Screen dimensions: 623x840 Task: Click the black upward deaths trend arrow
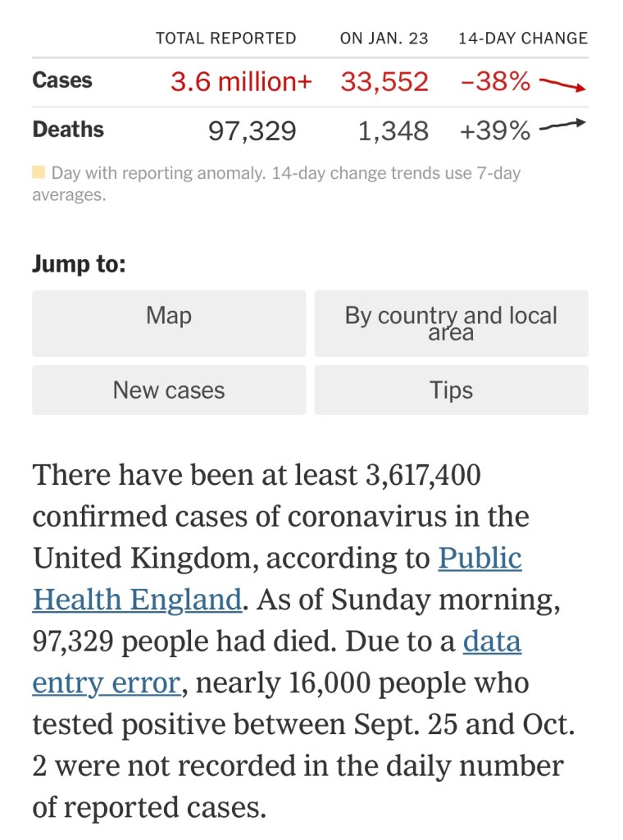tap(562, 126)
